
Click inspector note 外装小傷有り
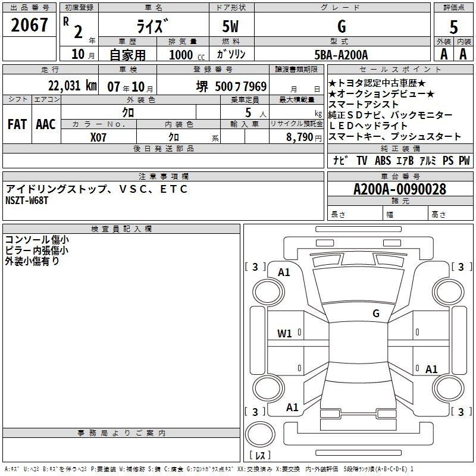click(x=32, y=261)
